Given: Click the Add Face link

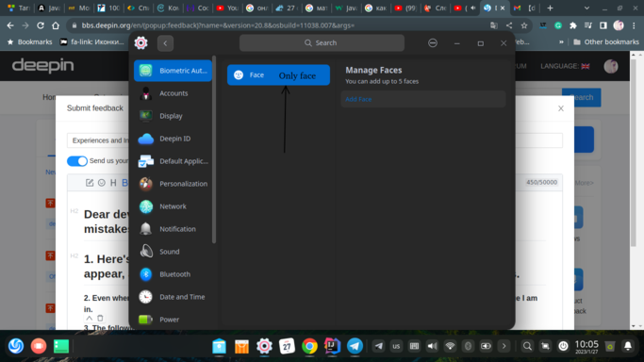Looking at the screenshot, I should point(358,99).
